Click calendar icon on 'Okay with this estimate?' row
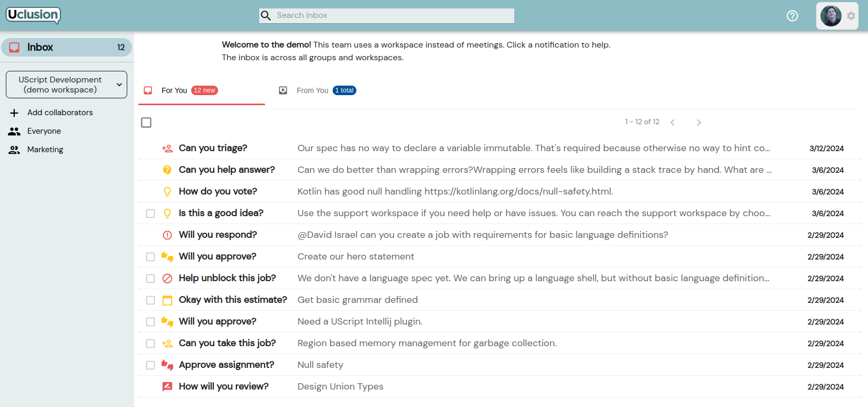Screen dimensions: 868x407 [167, 300]
